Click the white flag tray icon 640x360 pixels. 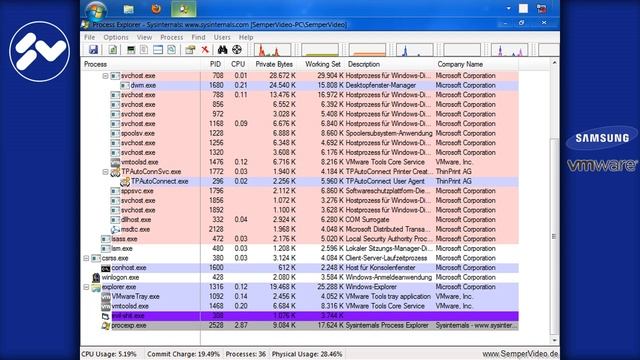click(523, 9)
